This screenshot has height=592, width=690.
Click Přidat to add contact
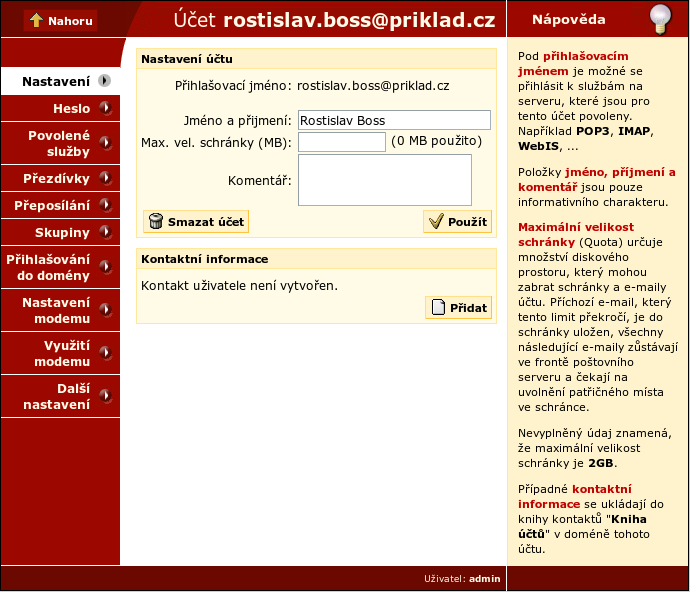(459, 307)
